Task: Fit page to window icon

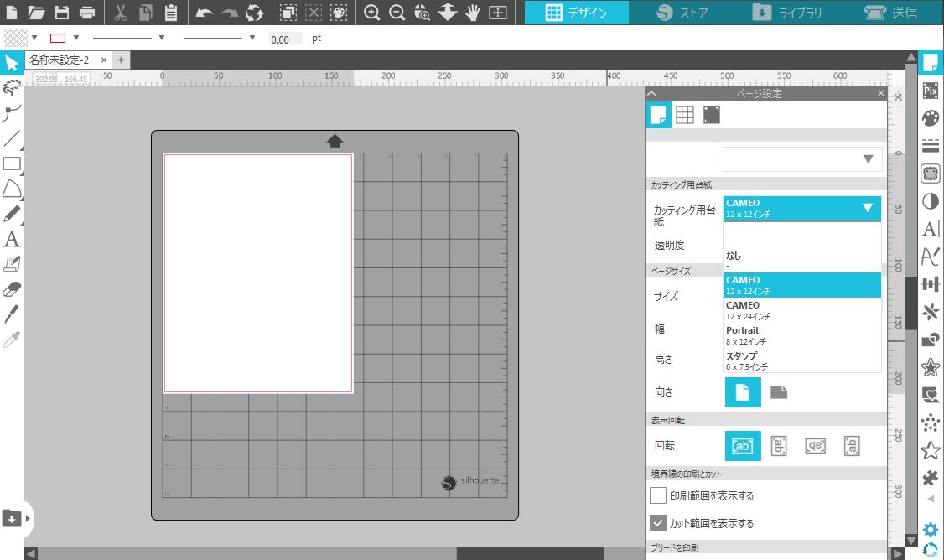Action: 498,12
